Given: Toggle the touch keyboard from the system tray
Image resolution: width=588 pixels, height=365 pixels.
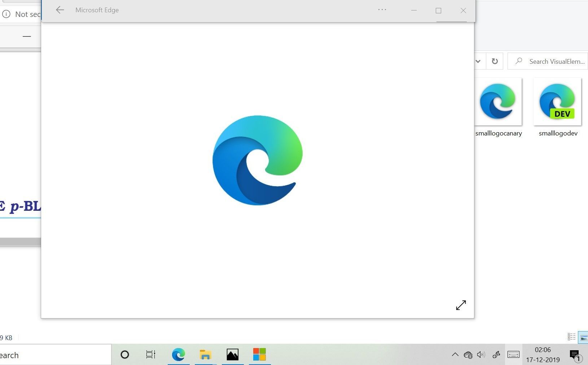Looking at the screenshot, I should pos(514,355).
